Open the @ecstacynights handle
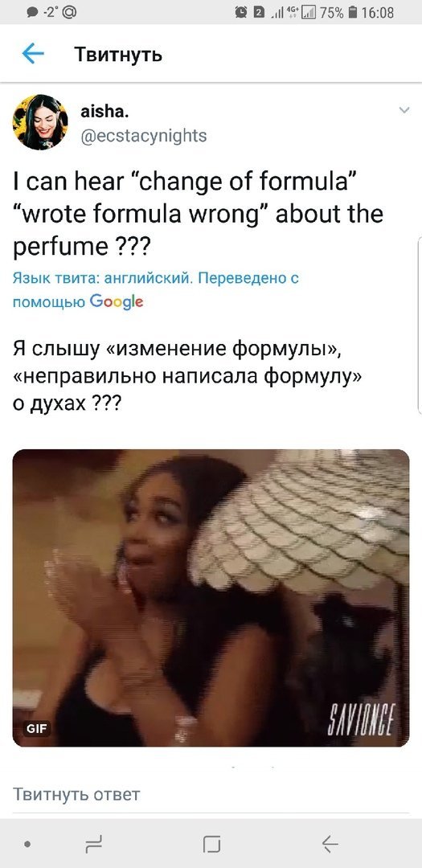The height and width of the screenshot is (868, 422). pyautogui.click(x=143, y=136)
